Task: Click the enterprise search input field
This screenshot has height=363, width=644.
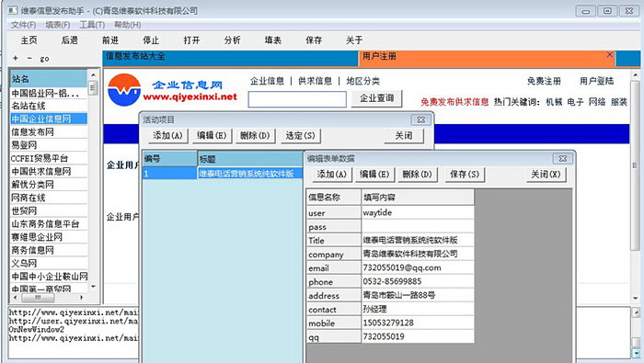Action: coord(297,99)
